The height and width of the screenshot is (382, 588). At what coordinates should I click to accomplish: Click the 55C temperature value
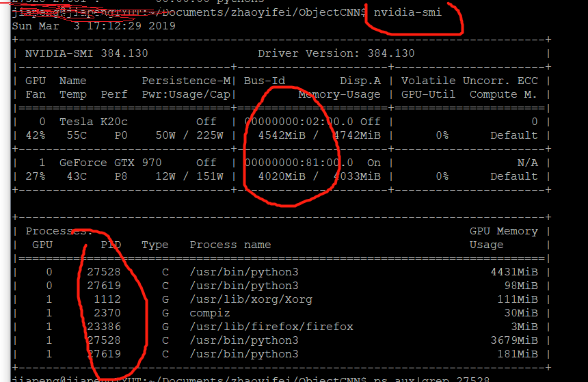click(x=77, y=135)
